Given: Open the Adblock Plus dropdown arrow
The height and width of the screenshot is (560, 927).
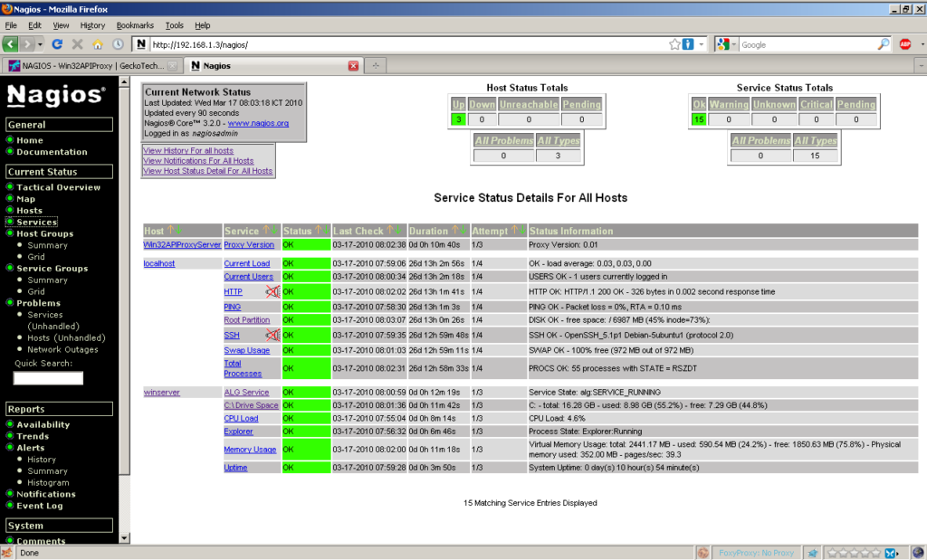Looking at the screenshot, I should pyautogui.click(x=922, y=45).
